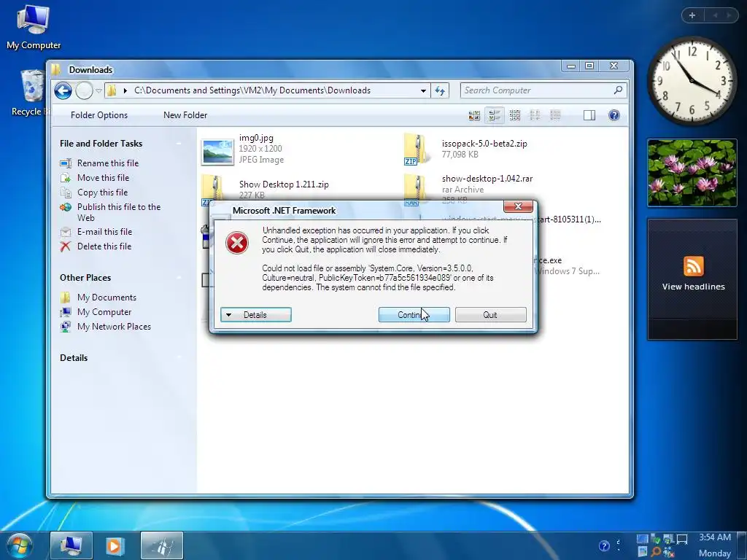Click the show desktop strip at taskbar end
This screenshot has width=747, height=560.
[743, 545]
